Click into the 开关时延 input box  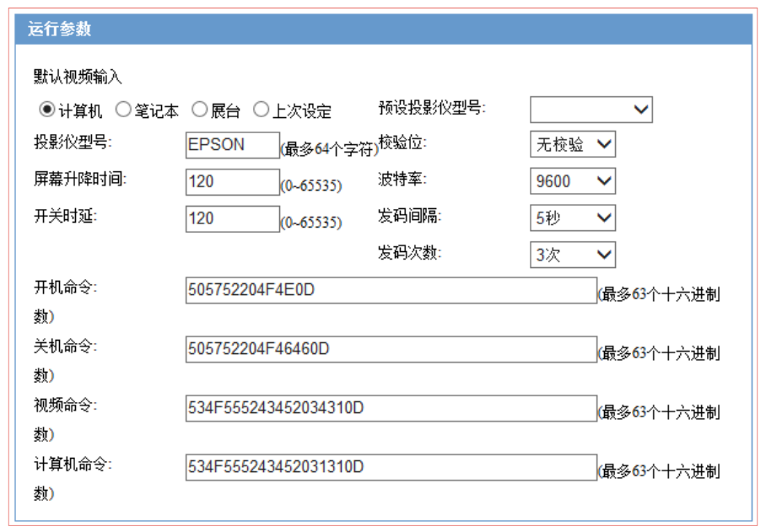coord(231,218)
